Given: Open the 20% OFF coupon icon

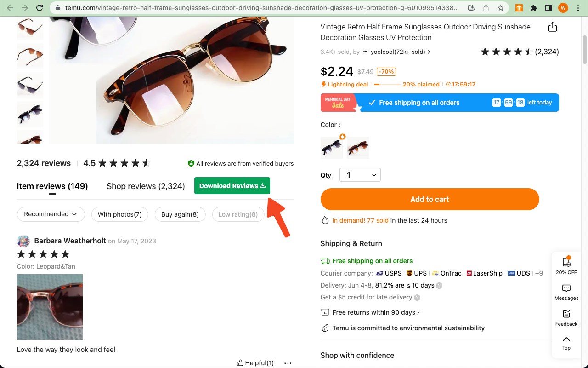Looking at the screenshot, I should coord(566,265).
